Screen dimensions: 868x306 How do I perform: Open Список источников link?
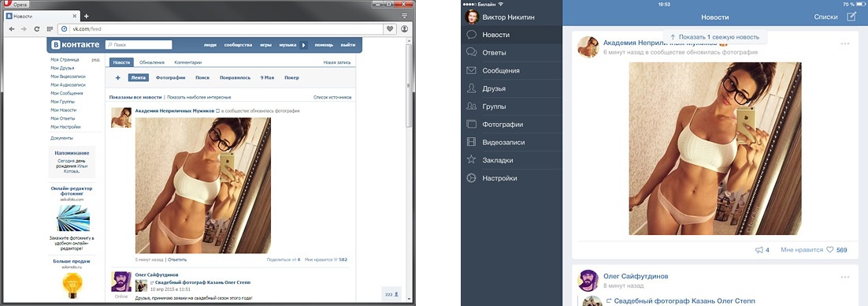332,97
